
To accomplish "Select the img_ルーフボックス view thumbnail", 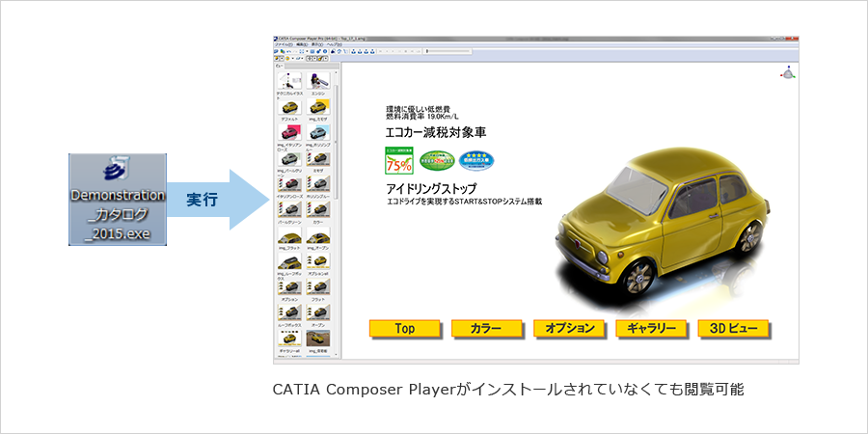I will pos(289,261).
